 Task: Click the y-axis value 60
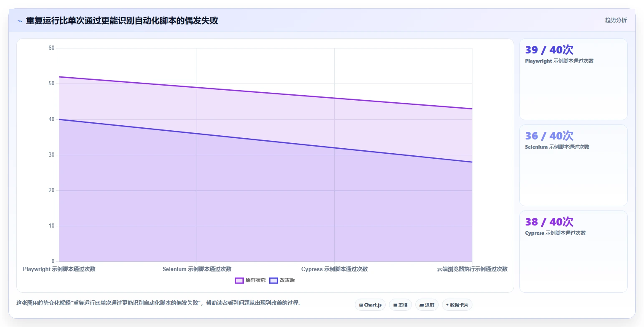[x=51, y=48]
